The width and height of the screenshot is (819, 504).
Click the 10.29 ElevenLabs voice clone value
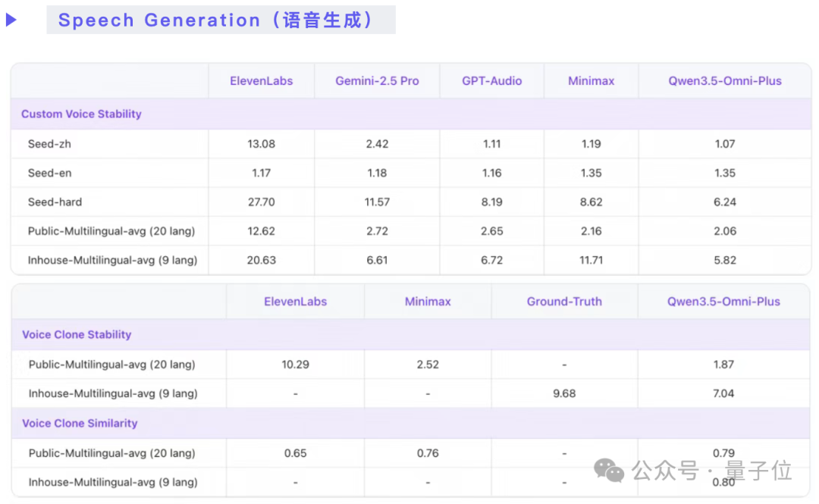pos(295,365)
